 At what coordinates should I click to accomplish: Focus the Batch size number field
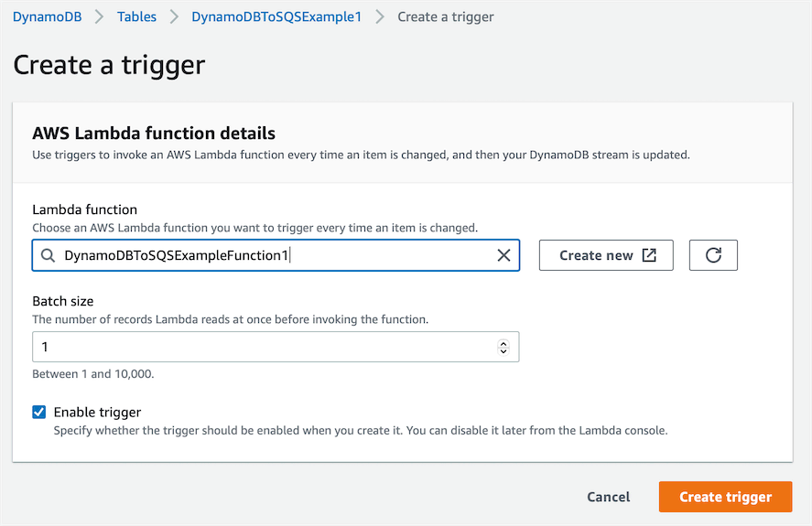(x=265, y=348)
